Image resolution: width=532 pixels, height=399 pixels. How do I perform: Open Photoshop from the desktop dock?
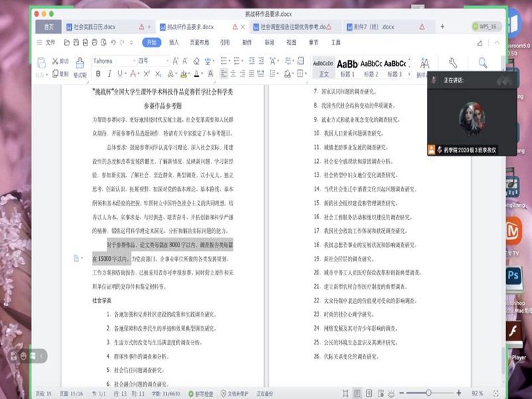tap(513, 275)
